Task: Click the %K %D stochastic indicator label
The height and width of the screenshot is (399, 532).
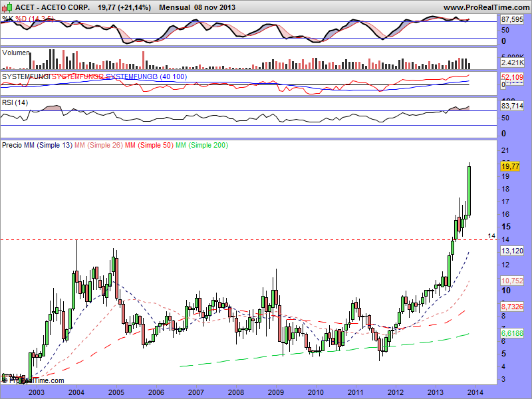Action: click(x=28, y=19)
